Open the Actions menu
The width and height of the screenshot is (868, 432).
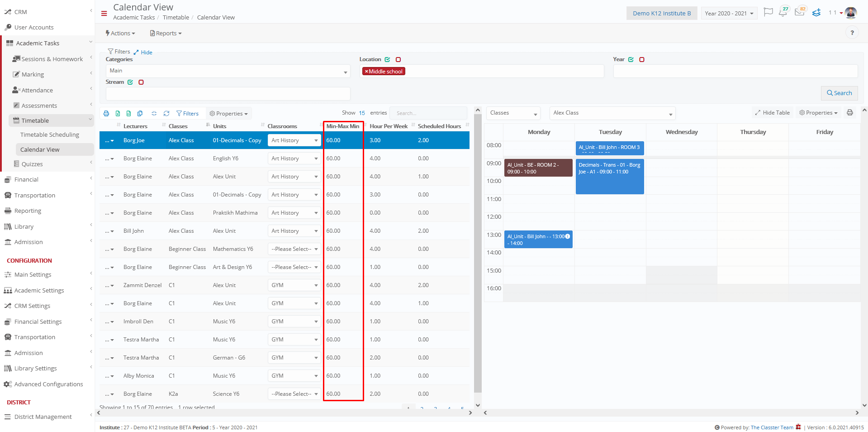(x=120, y=34)
